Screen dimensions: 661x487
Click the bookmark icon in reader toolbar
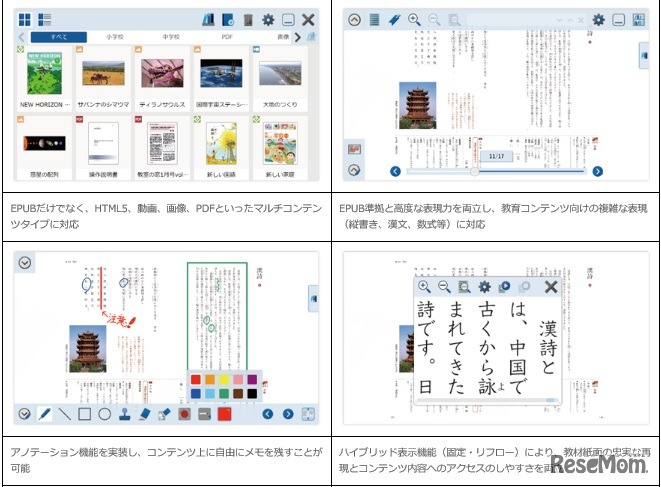pos(394,19)
